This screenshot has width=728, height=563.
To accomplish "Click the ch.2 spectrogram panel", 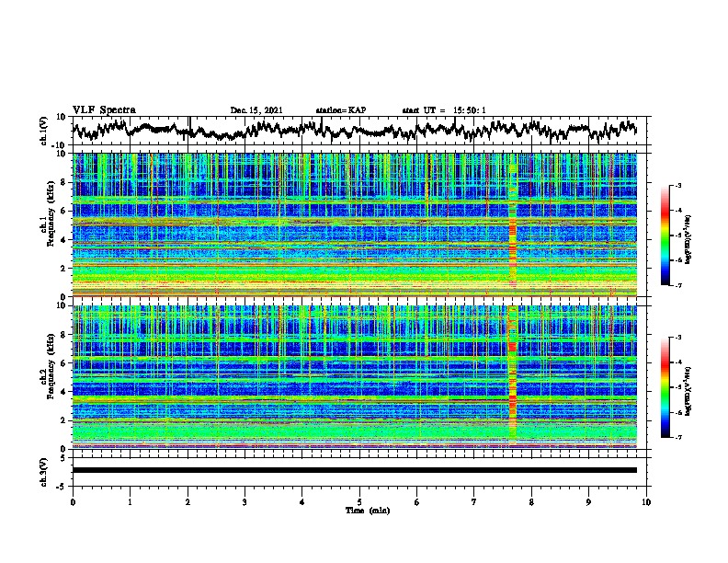I will pyautogui.click(x=355, y=377).
